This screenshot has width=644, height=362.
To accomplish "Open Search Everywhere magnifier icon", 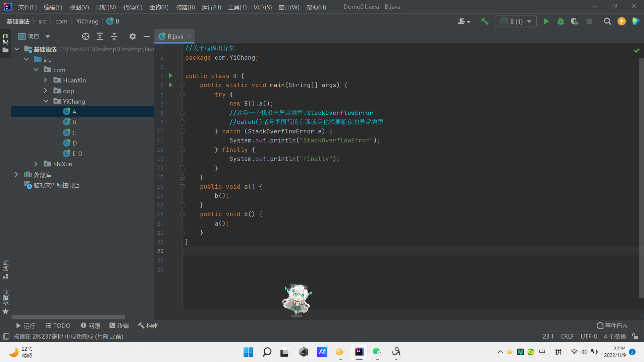I will [x=607, y=21].
